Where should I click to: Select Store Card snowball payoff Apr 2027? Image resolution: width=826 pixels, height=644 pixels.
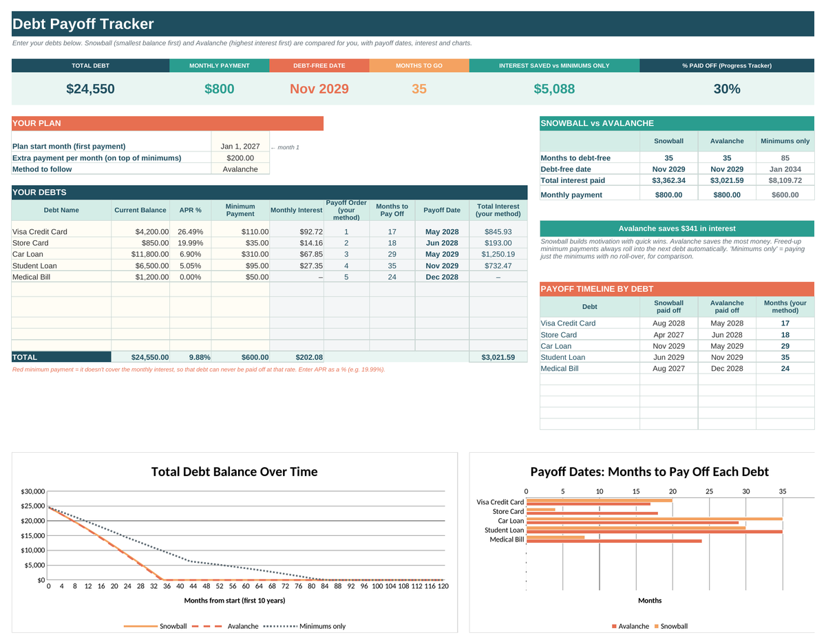(668, 335)
